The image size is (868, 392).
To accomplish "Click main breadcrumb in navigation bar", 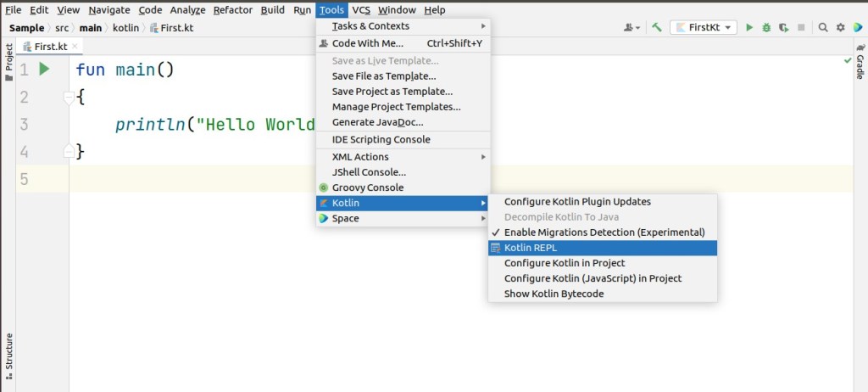I will (90, 28).
